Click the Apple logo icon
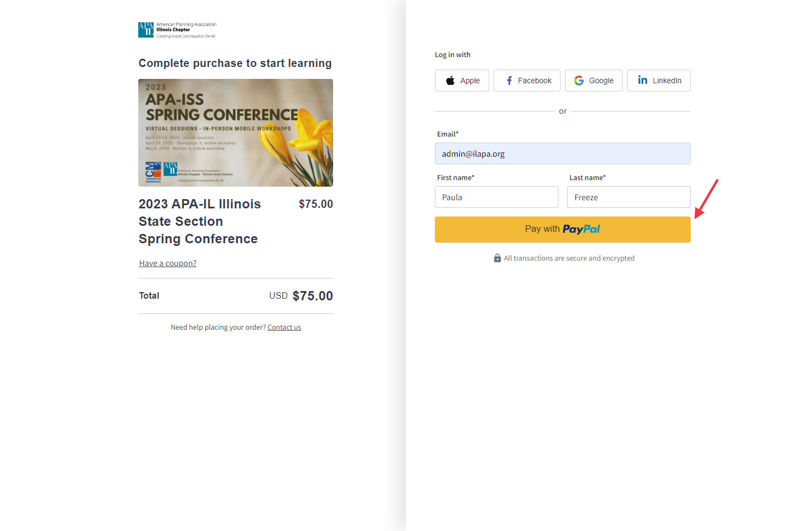The image size is (812, 531). click(450, 81)
